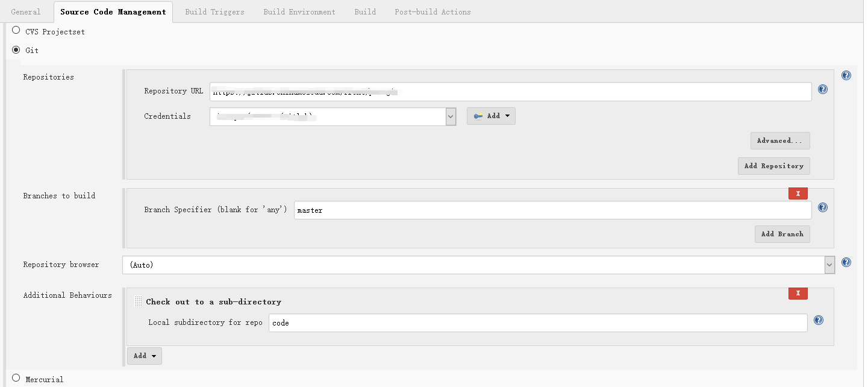
Task: Open the Post-build Actions tab
Action: pos(432,12)
